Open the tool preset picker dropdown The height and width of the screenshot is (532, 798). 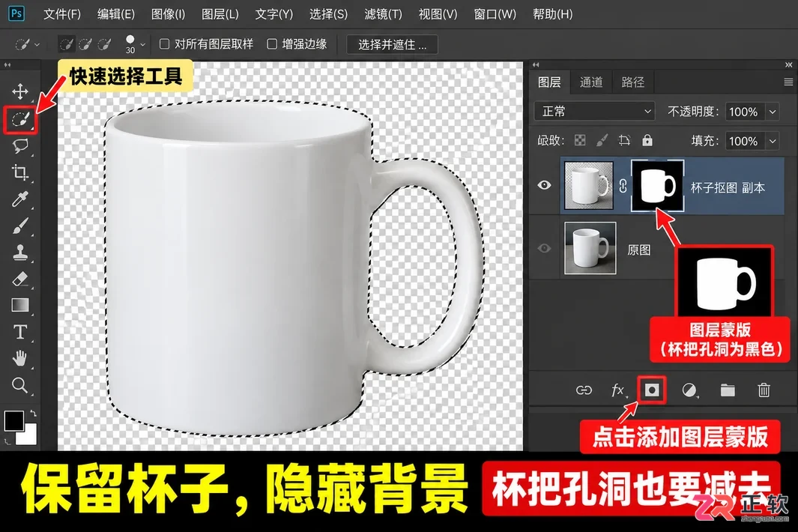[27, 45]
